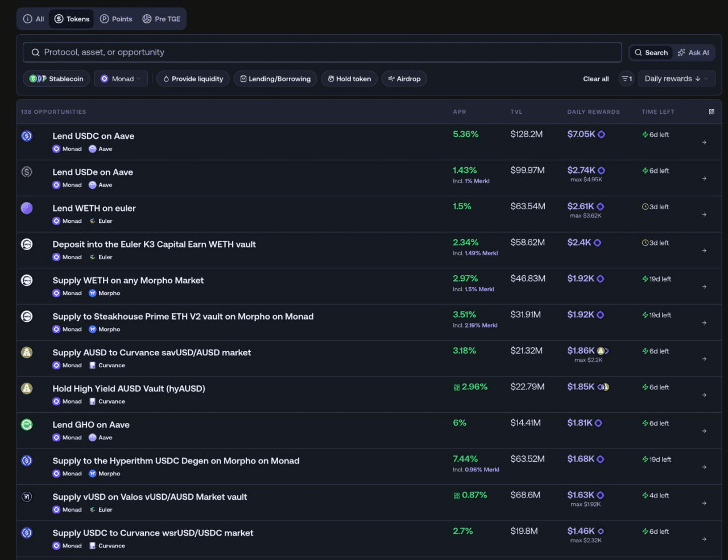
Task: Click the USDe token icon for Lend USDe on Aave
Action: [x=27, y=172]
